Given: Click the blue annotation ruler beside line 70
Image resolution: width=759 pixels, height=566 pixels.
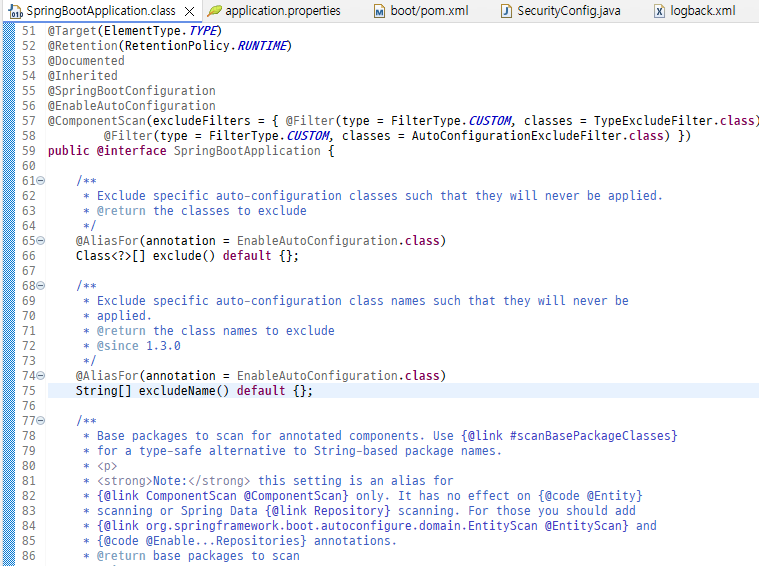Looking at the screenshot, I should click(x=9, y=316).
